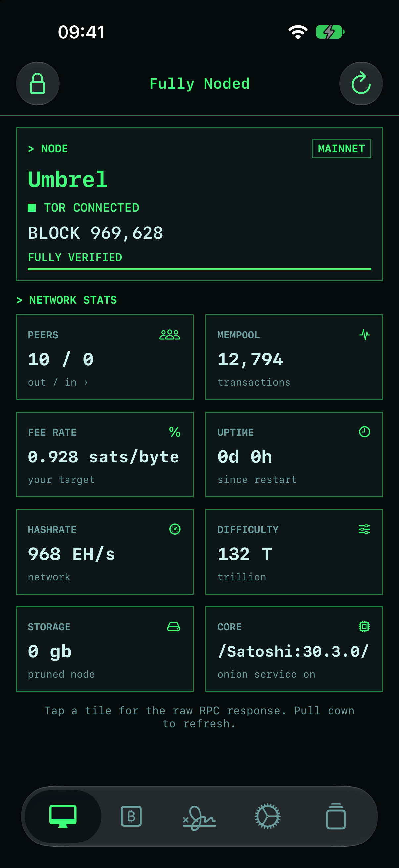This screenshot has width=399, height=868.
Task: Tap the fully verified progress bar
Action: pyautogui.click(x=199, y=269)
